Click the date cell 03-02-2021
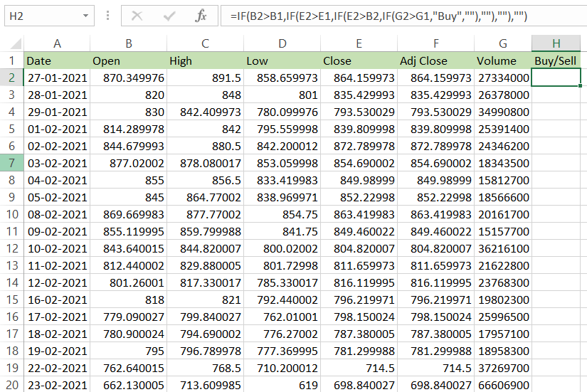The image size is (587, 392). point(57,164)
